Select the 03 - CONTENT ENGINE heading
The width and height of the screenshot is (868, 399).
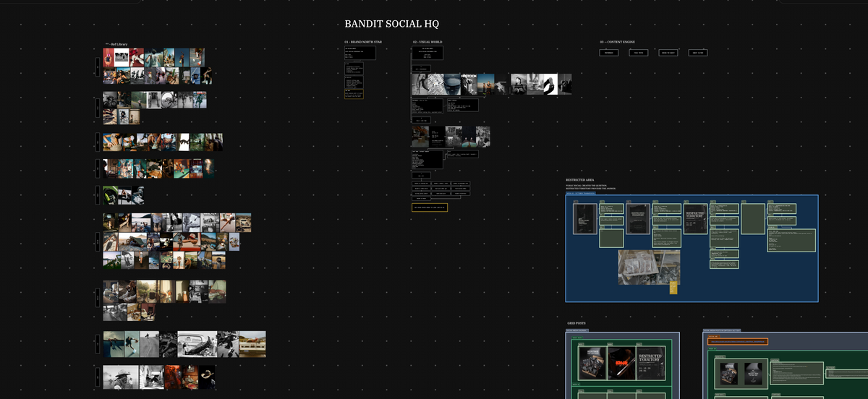coord(617,42)
